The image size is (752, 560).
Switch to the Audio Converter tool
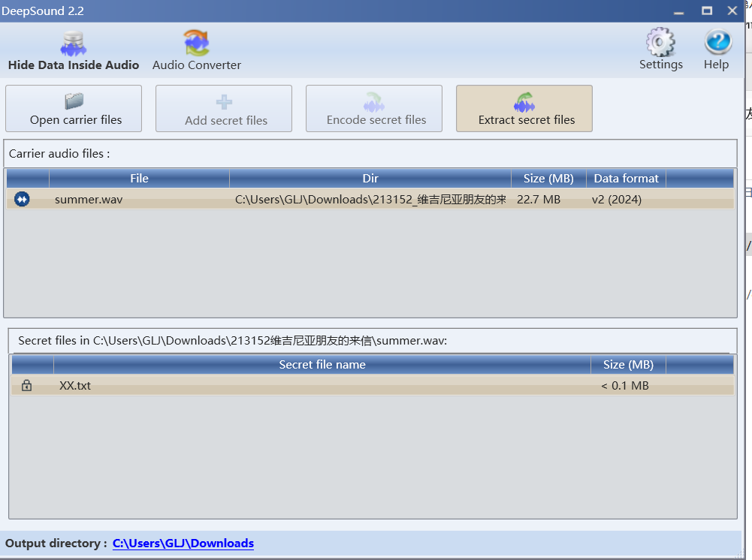coord(197,51)
